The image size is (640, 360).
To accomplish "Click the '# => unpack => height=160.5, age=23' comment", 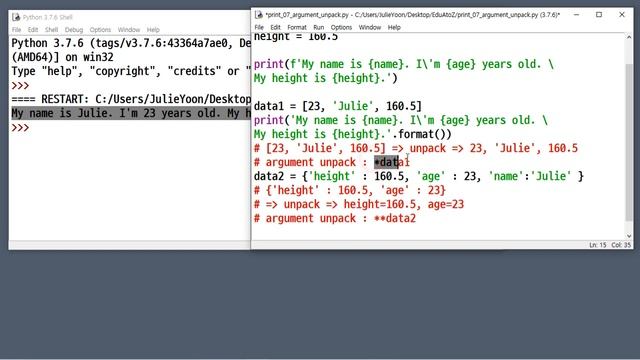I will point(359,204).
